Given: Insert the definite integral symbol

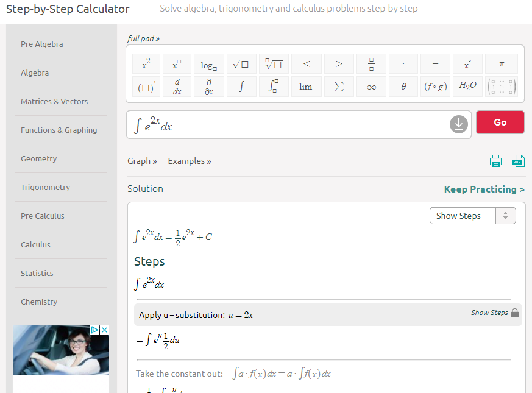Looking at the screenshot, I should coord(274,86).
